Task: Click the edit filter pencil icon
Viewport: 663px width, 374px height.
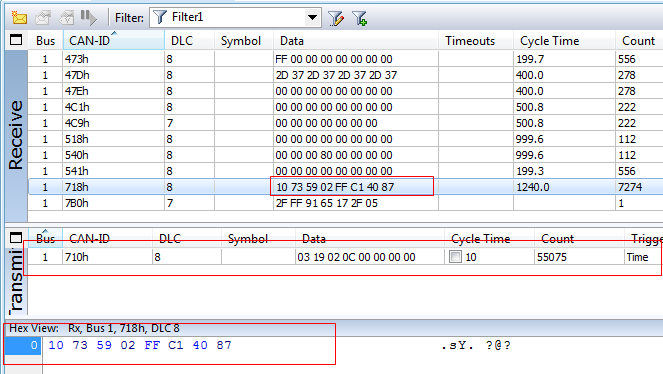Action: click(336, 18)
